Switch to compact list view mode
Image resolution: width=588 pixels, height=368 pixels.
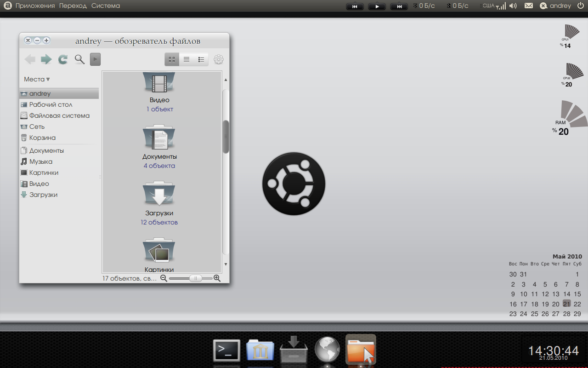coord(201,59)
